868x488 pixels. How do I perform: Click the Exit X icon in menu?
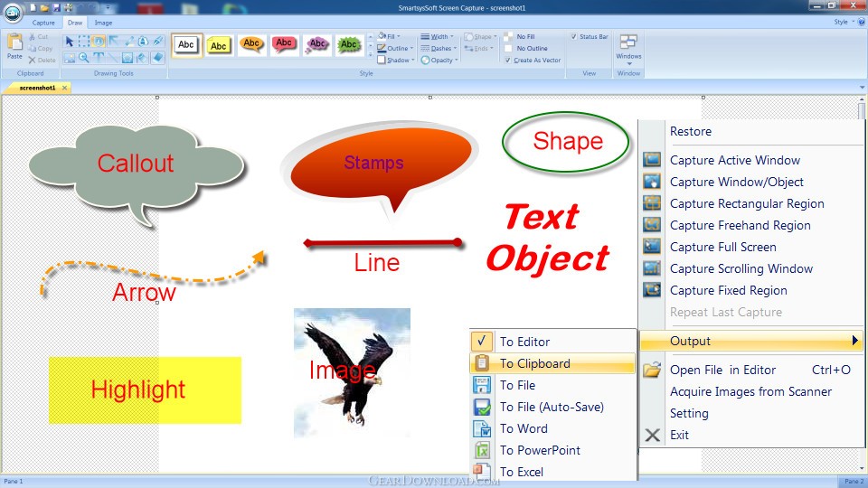point(652,436)
